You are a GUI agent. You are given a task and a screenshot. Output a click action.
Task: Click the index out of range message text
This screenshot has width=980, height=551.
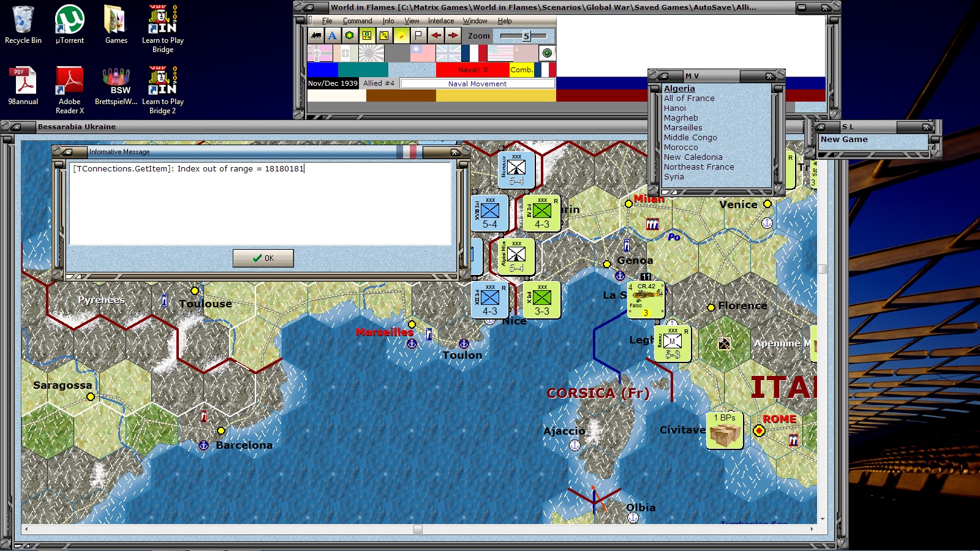coord(188,168)
